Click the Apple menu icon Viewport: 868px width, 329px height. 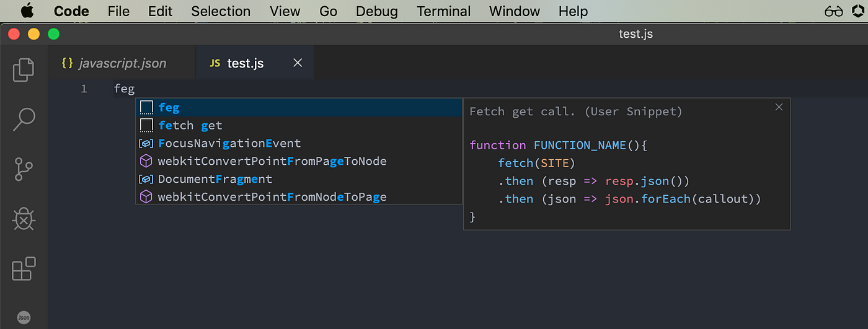click(x=27, y=11)
